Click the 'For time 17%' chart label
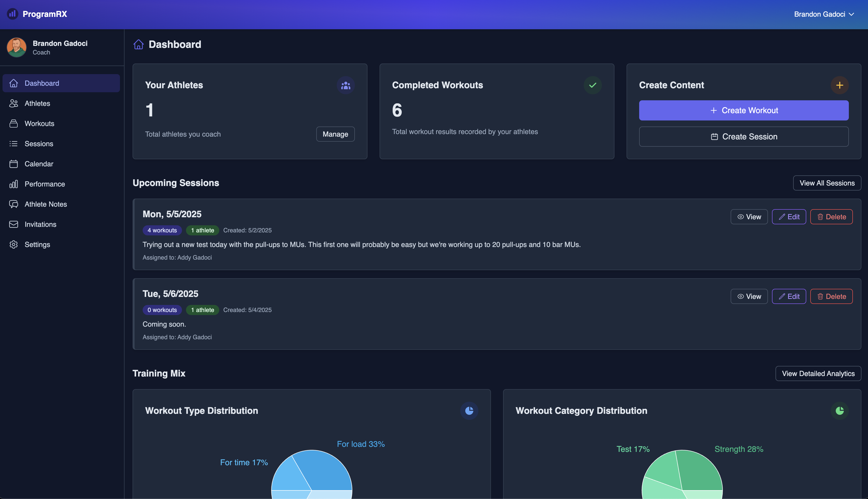The width and height of the screenshot is (868, 499). [x=244, y=463]
